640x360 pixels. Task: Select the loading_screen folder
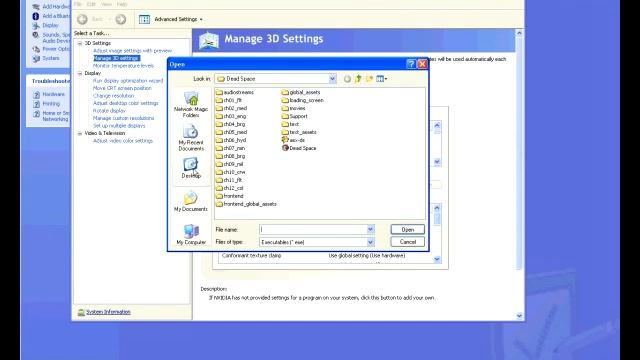coord(302,100)
